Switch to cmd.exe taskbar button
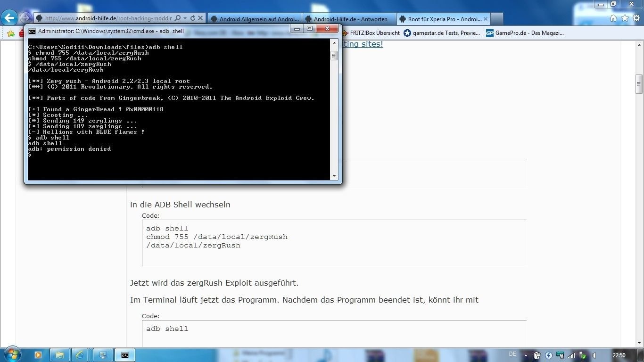The image size is (644, 362). coord(125,355)
